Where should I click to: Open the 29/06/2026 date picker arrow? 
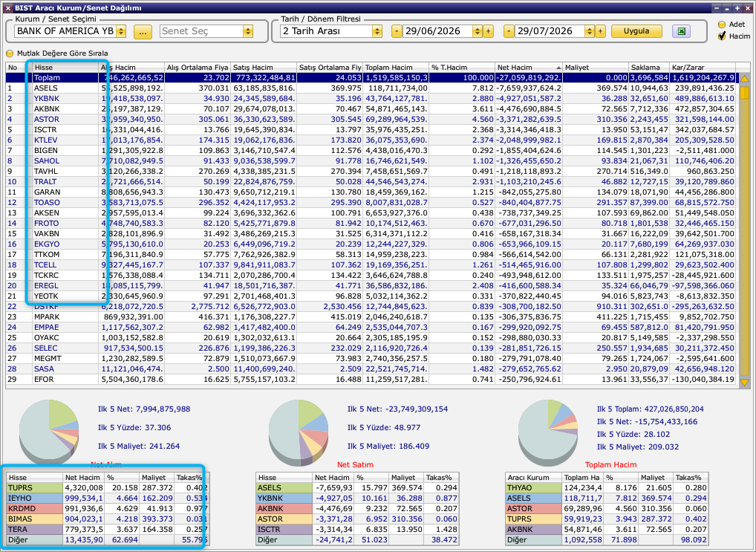click(x=478, y=31)
